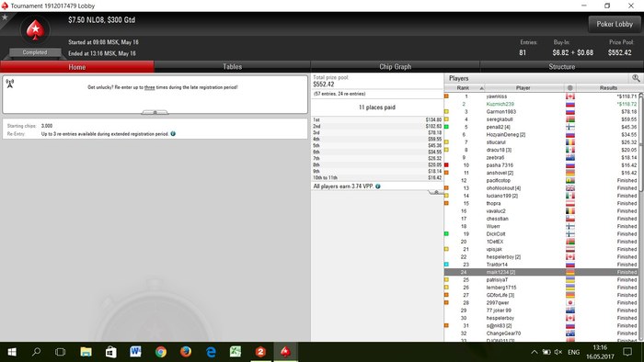644x362 pixels.
Task: Click the Ukraine flag beside patrisiyaT
Action: (570, 279)
